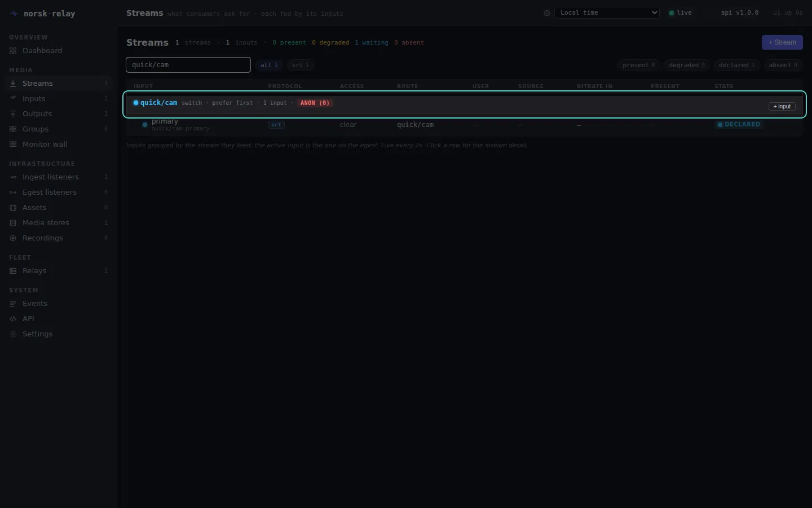The height and width of the screenshot is (508, 812).
Task: Click the norsk relay logo icon
Action: coord(14,14)
